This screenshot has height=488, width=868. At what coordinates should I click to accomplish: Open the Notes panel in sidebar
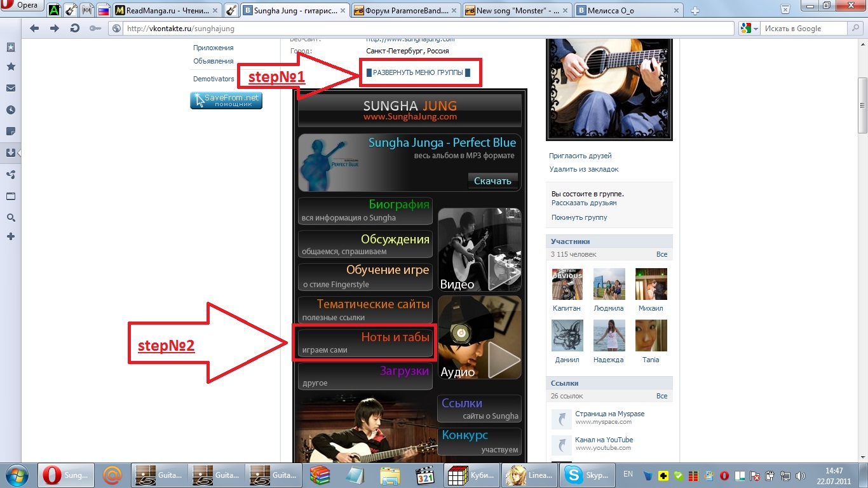[x=11, y=132]
